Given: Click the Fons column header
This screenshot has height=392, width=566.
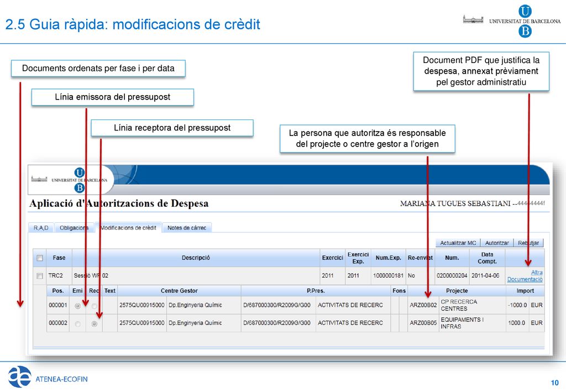Looking at the screenshot, I should click(x=399, y=291).
